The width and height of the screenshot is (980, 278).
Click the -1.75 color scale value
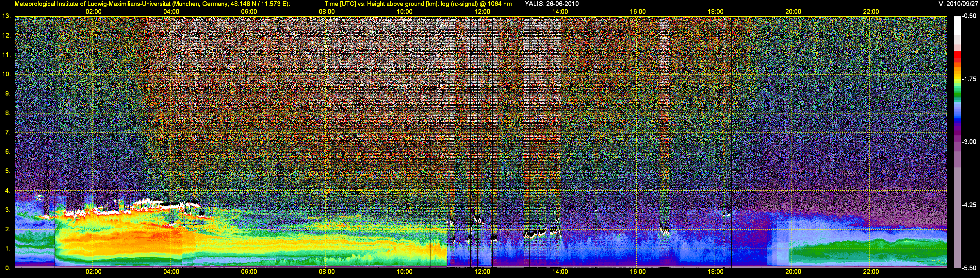[969, 79]
